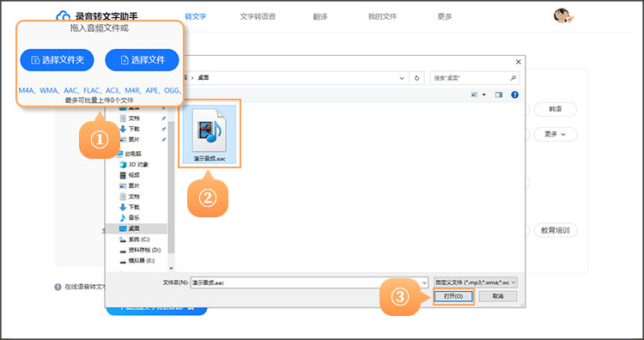This screenshot has height=340, width=644.
Task: Open the 系统 (C:) drive
Action: coord(139,239)
